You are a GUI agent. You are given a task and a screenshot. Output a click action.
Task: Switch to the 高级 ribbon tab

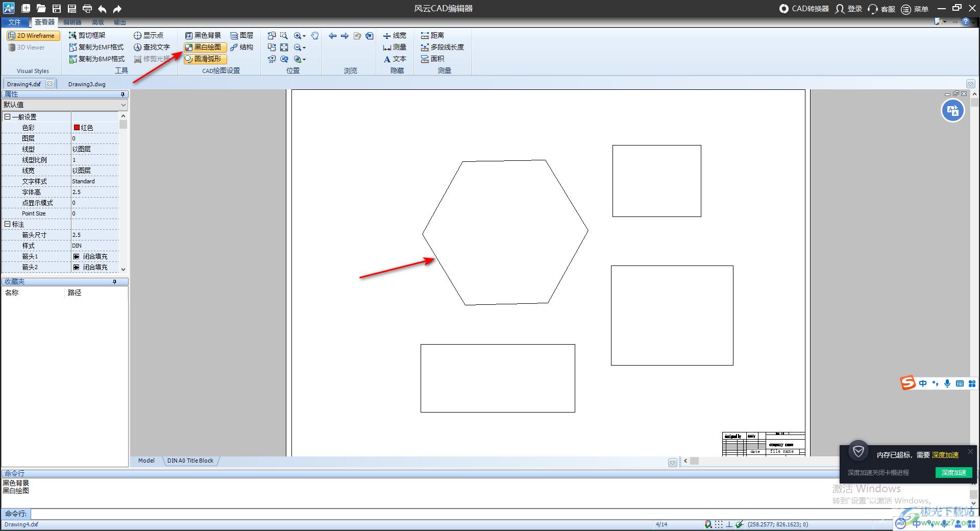pos(98,22)
